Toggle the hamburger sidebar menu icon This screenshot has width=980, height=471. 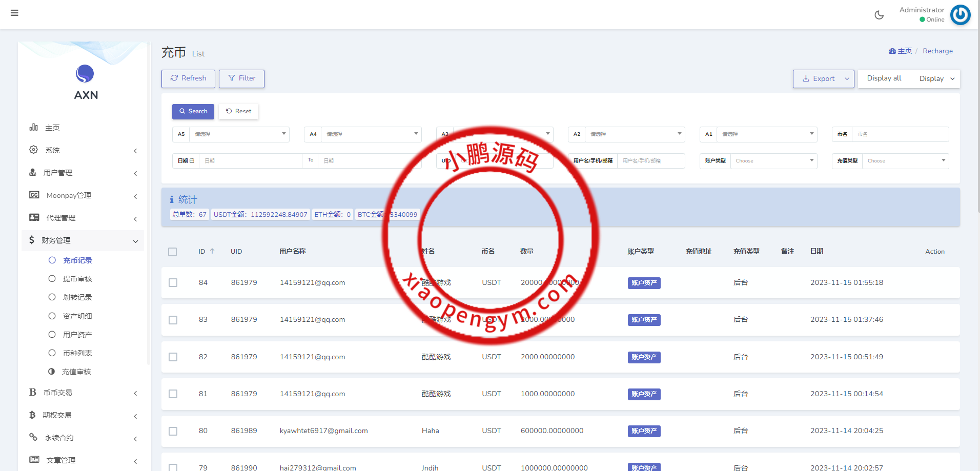(14, 13)
